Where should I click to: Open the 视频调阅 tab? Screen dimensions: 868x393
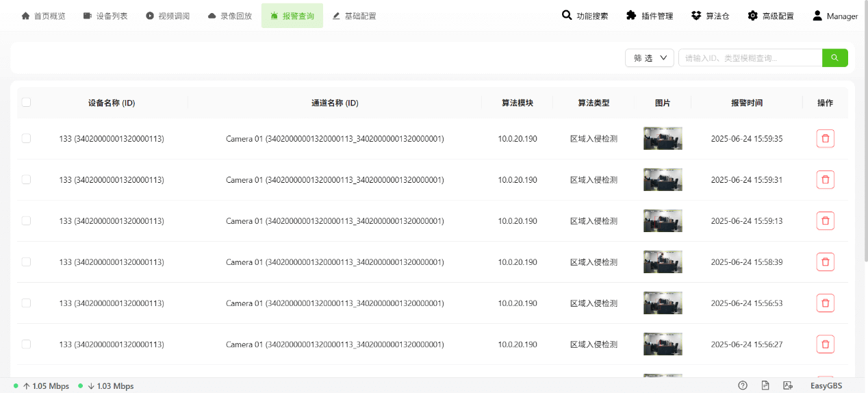pyautogui.click(x=168, y=16)
